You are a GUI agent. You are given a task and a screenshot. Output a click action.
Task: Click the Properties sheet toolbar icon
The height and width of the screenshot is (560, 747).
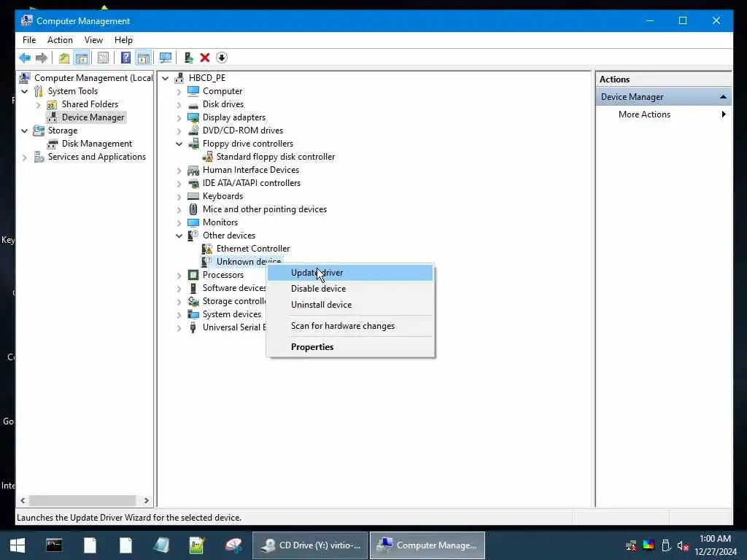[103, 58]
